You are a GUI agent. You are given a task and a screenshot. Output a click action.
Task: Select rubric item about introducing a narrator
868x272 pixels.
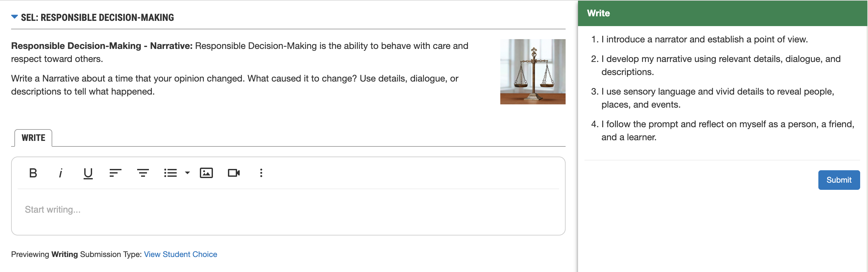pos(704,39)
